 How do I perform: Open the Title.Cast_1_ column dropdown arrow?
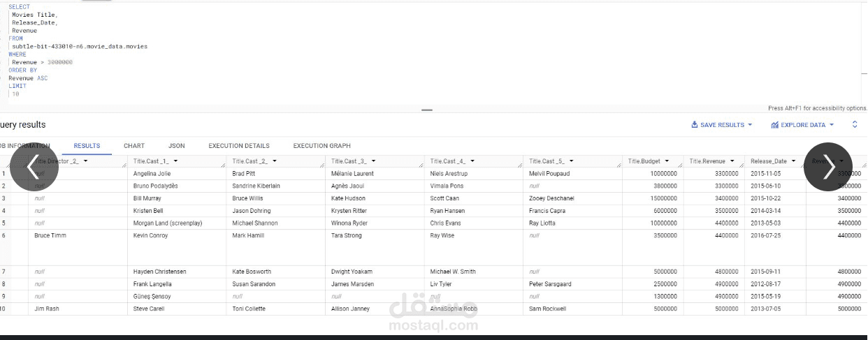[175, 161]
